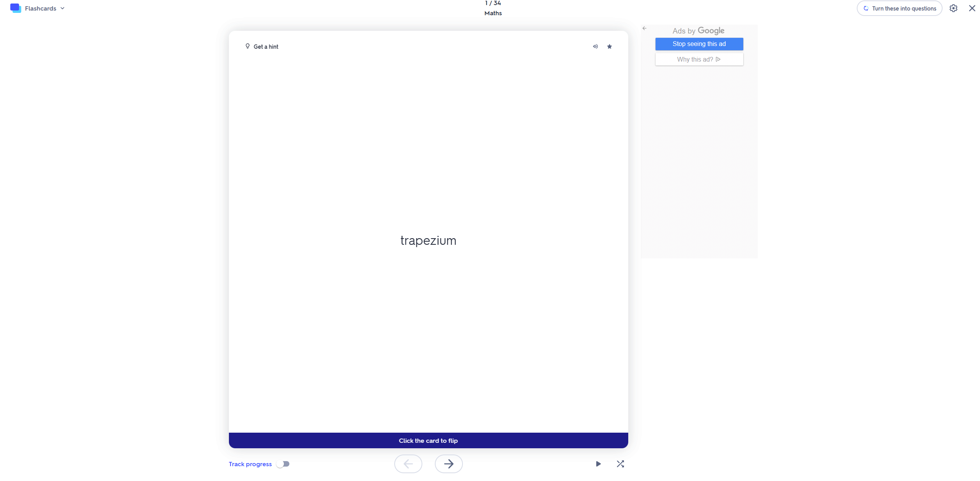Click the lightbulb hint icon
980x481 pixels.
coord(248,46)
